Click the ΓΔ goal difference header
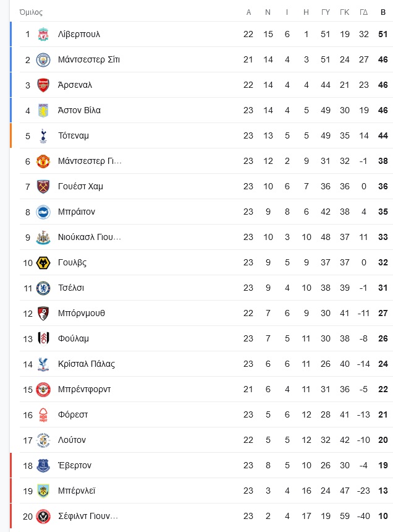Screen dimensions: 393x532 pyautogui.click(x=363, y=12)
